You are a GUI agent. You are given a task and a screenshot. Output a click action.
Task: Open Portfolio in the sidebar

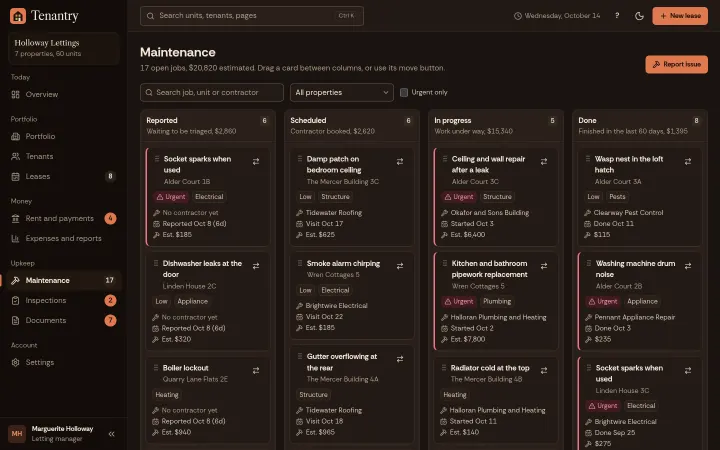pos(62,136)
